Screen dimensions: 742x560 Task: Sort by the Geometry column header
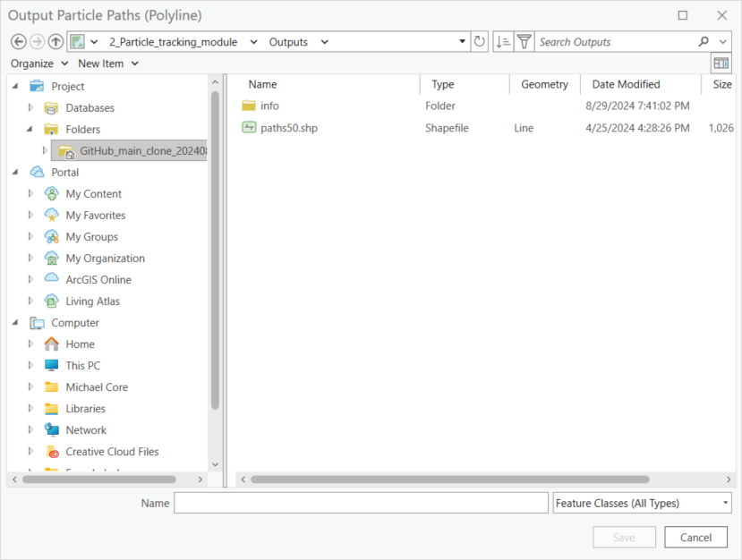pos(545,84)
